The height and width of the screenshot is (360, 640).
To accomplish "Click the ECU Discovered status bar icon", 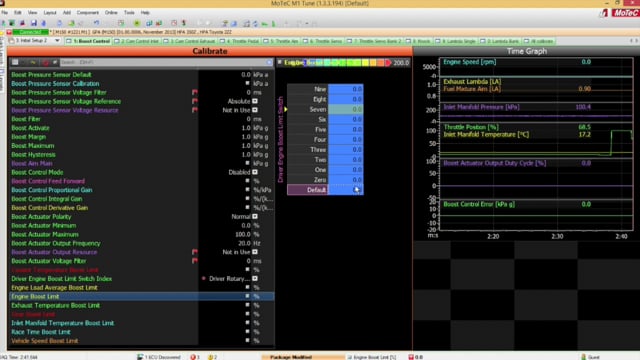I will click(140, 357).
